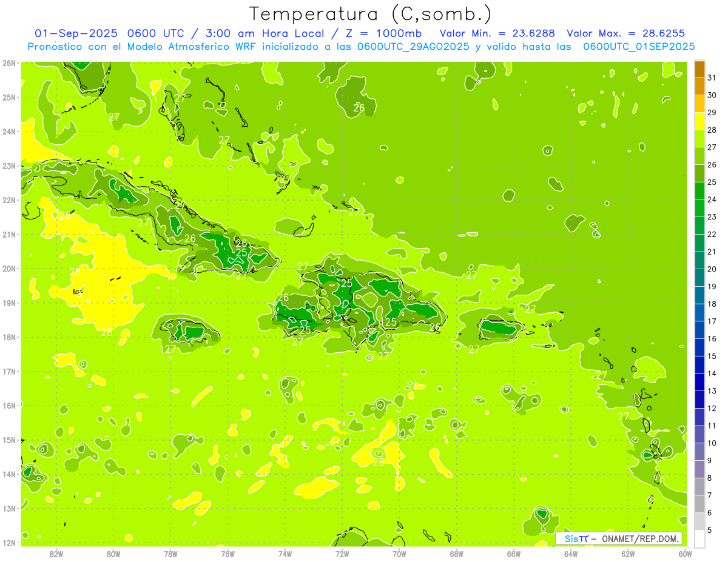Screen dimensions: 728x562
Task: Click legend value '16' on the color scale
Action: click(712, 339)
